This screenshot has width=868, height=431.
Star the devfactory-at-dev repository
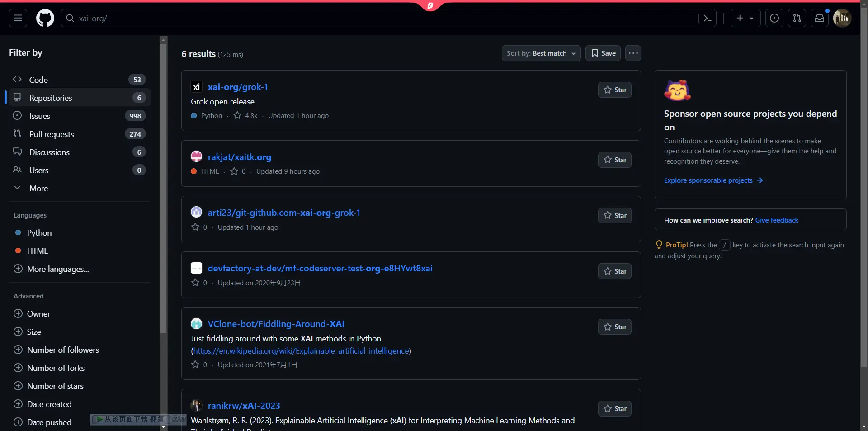[615, 271]
